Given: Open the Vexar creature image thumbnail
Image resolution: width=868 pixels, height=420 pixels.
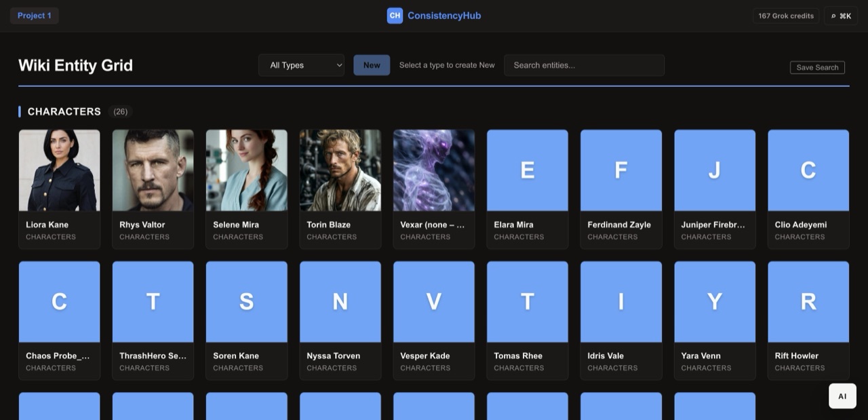Looking at the screenshot, I should pyautogui.click(x=434, y=170).
